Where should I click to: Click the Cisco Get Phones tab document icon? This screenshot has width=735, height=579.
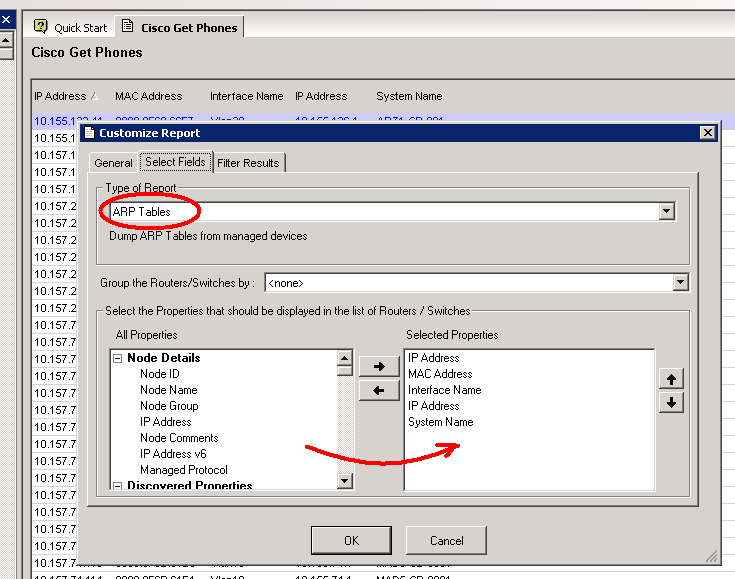click(x=127, y=26)
